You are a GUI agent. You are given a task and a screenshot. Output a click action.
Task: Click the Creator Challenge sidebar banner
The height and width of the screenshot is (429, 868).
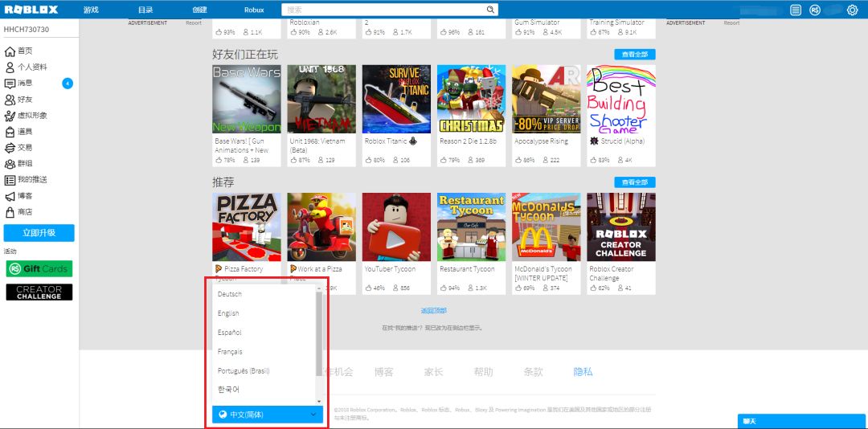pos(39,292)
